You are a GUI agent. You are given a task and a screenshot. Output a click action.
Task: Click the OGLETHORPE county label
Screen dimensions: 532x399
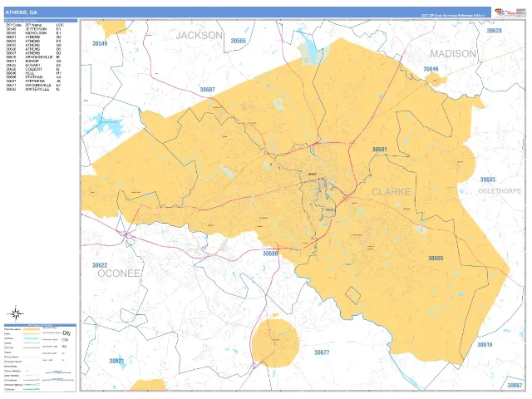click(500, 191)
